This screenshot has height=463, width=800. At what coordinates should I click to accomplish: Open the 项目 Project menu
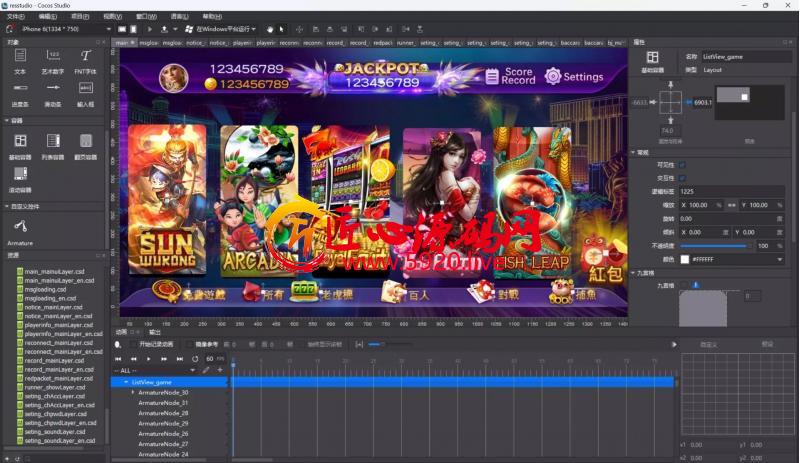pos(80,16)
